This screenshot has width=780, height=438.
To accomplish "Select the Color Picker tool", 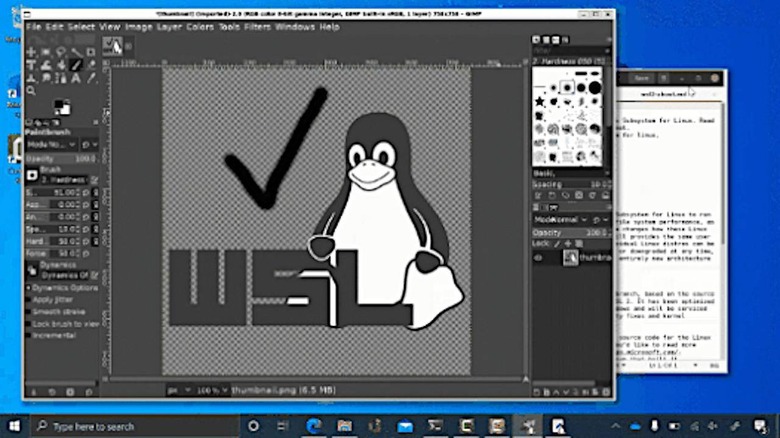I will 91,78.
